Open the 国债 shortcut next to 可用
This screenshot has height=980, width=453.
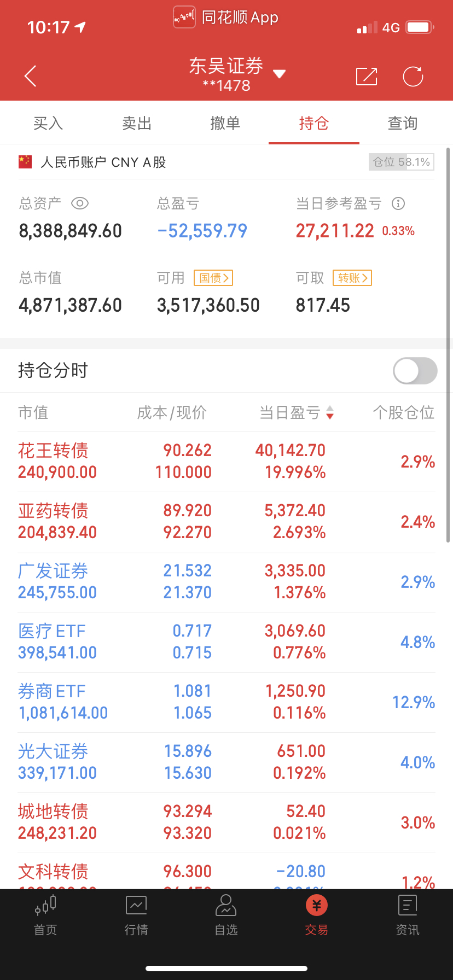click(213, 278)
